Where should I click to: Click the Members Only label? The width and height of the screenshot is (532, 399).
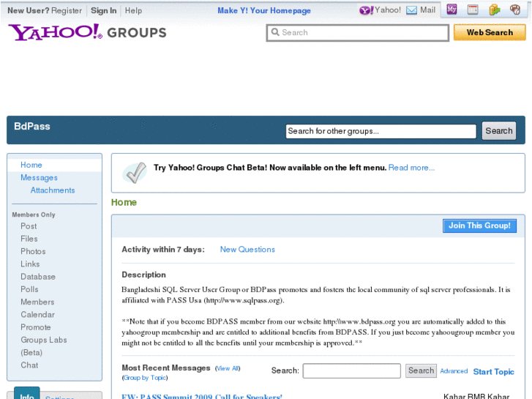click(x=34, y=215)
